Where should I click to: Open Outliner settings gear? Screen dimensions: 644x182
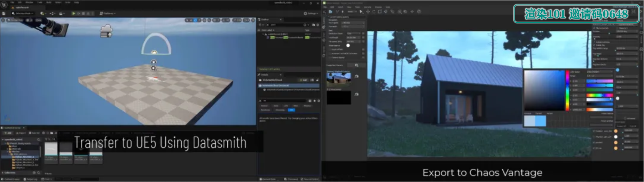(318, 25)
